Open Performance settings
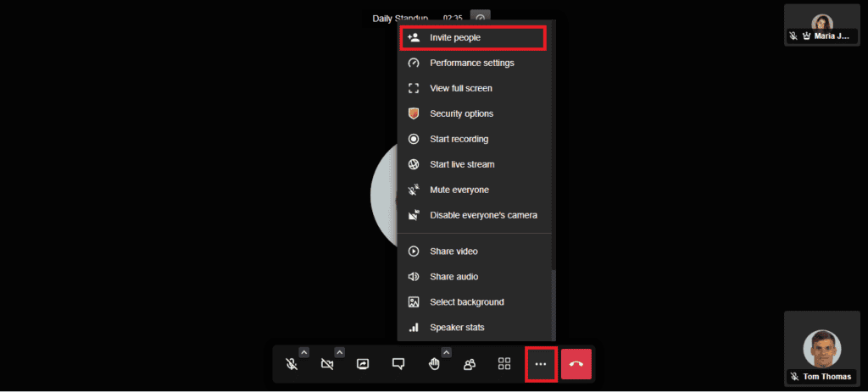The image size is (868, 392). point(475,63)
